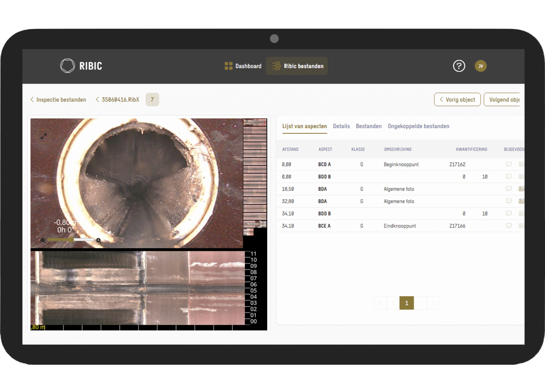The width and height of the screenshot is (545, 392).
Task: Open image icon for the 32,80 BDA row
Action: pos(521,201)
